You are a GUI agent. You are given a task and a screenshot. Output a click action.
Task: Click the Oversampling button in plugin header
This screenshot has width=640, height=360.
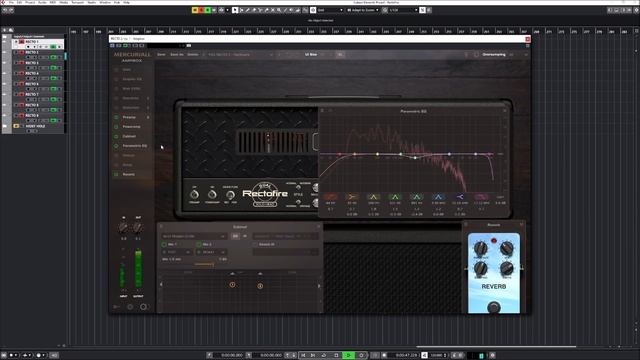coord(494,54)
